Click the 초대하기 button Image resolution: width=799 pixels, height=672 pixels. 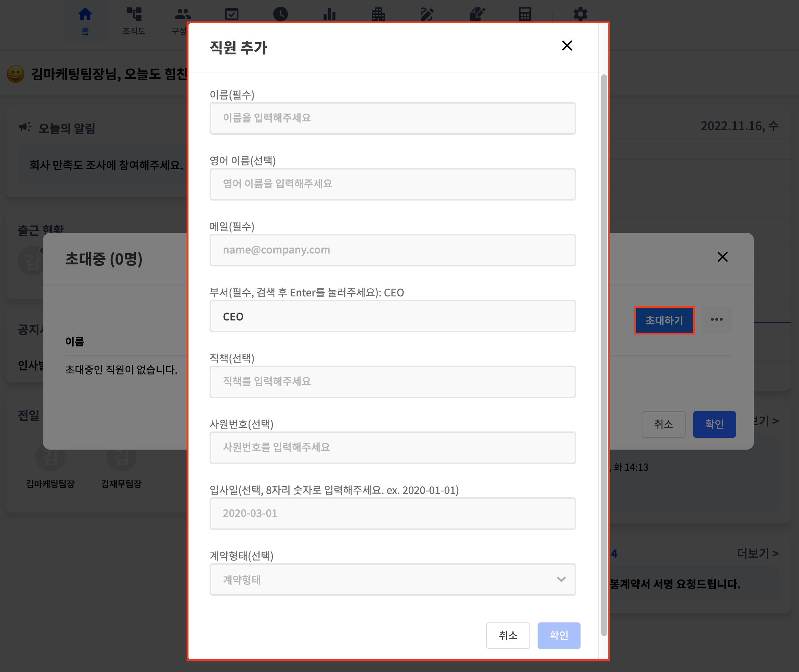pyautogui.click(x=664, y=320)
